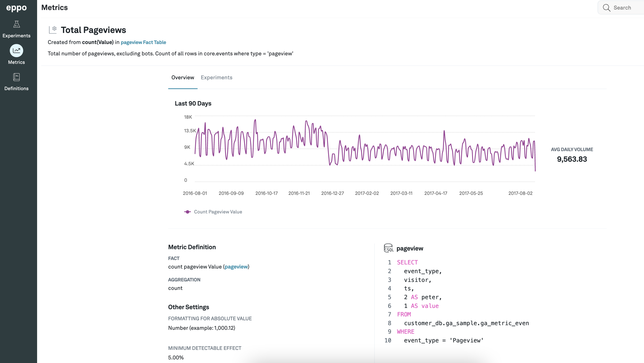Click the eppo logo
Viewport: 644px width, 363px height.
[x=16, y=8]
